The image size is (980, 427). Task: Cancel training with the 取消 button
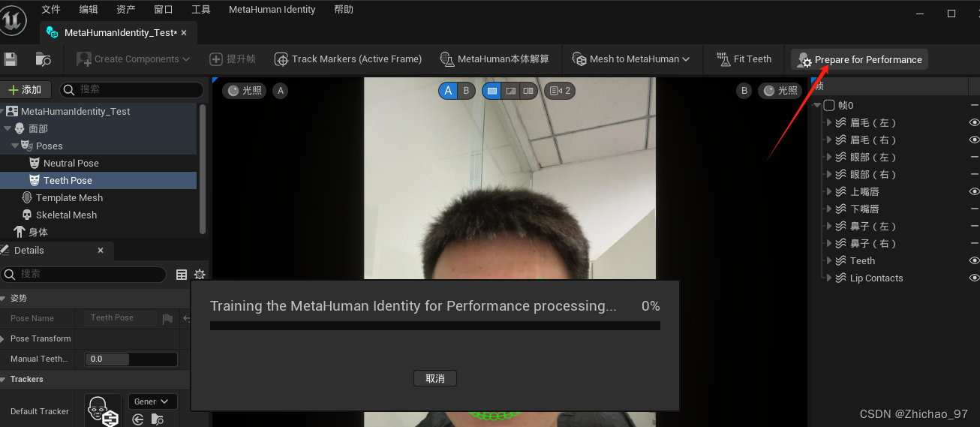click(x=435, y=378)
